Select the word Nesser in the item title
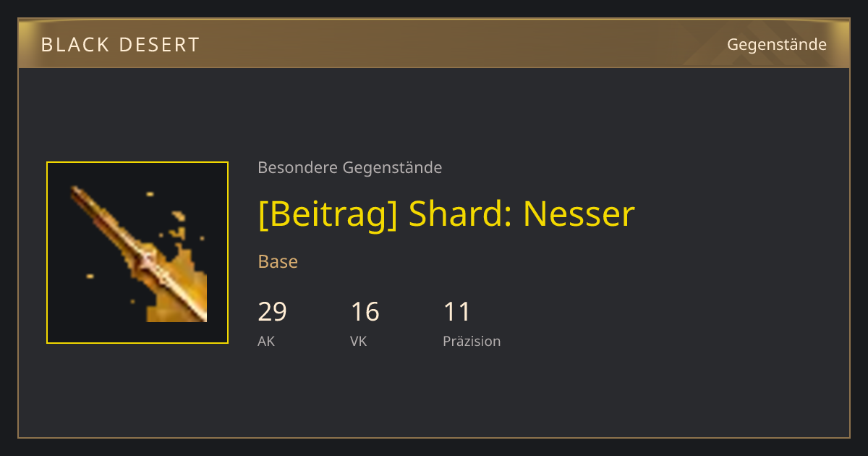 579,214
